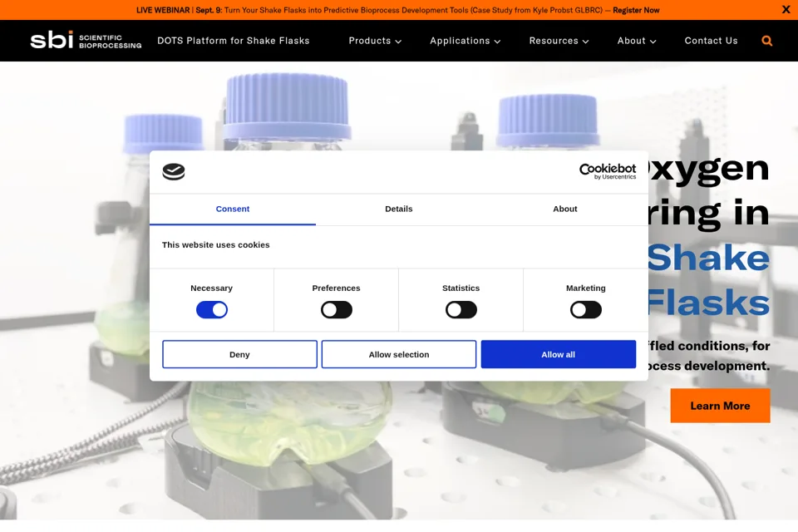Open the About tab in cookie dialog
The image size is (798, 532).
point(565,209)
